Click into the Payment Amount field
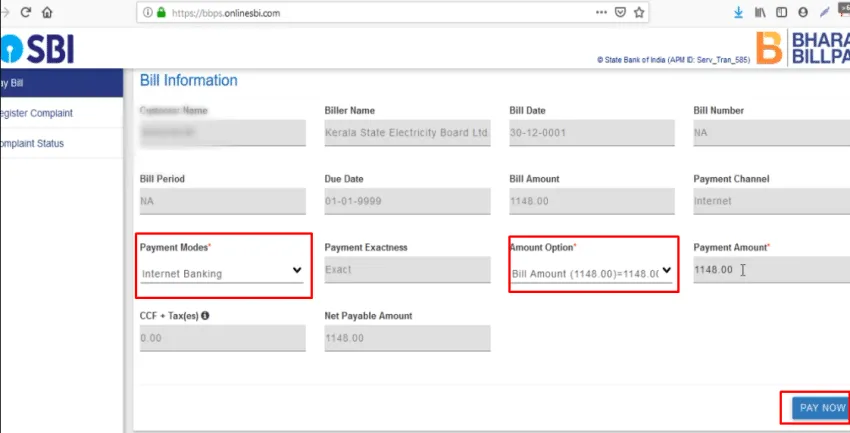This screenshot has height=433, width=850. pyautogui.click(x=770, y=271)
